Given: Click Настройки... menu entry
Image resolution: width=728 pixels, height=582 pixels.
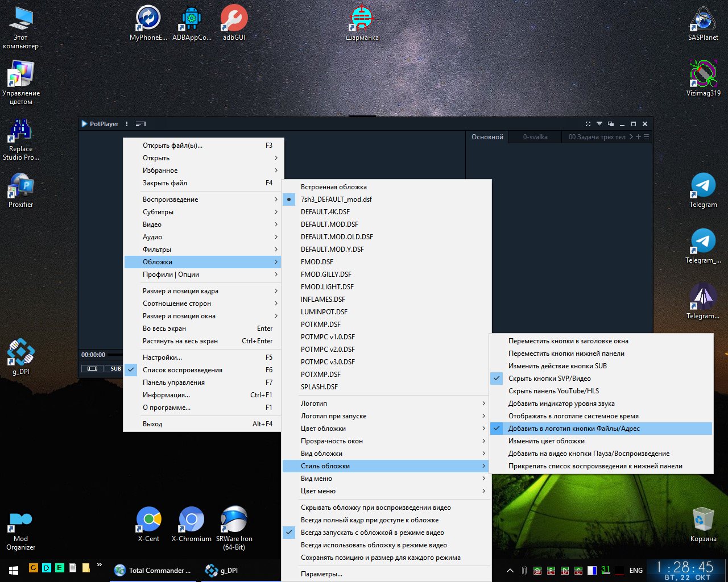Looking at the screenshot, I should pos(202,357).
